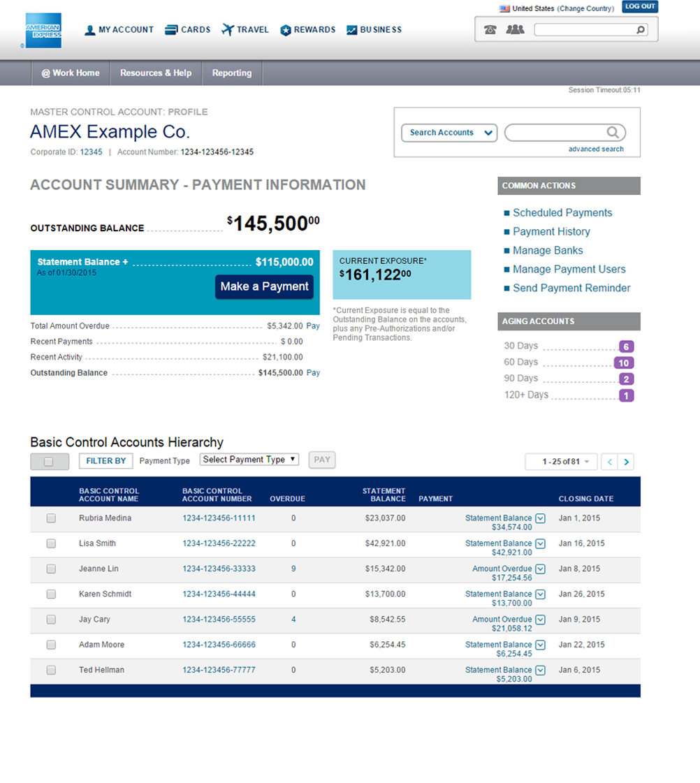Viewport: 700px width, 783px height.
Task: Click the telephone contact icon
Action: 490,29
